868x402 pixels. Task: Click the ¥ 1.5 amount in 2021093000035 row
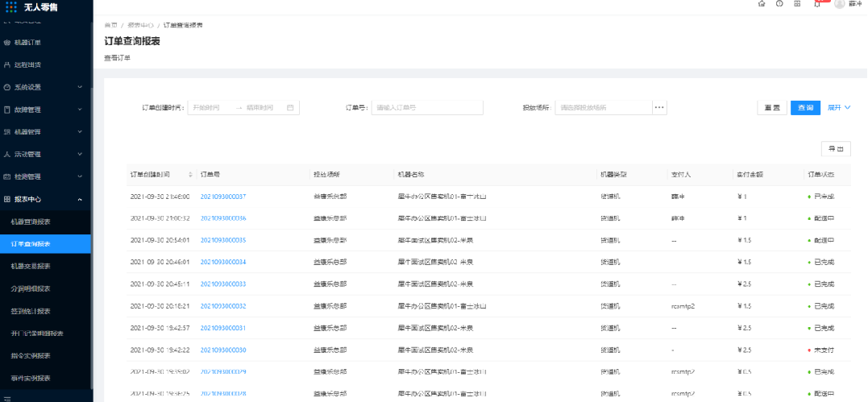(x=744, y=240)
